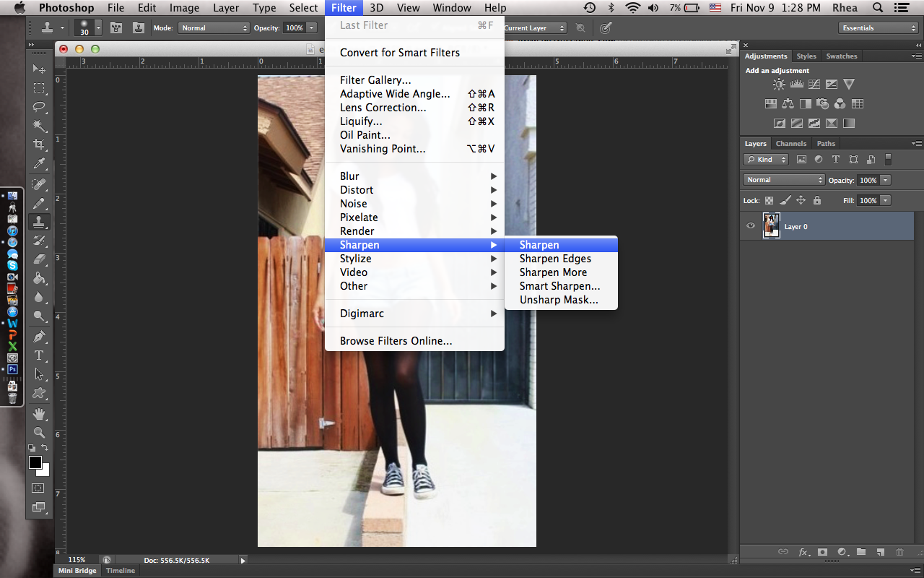Open the layer Opacity slider arrow
924x578 pixels.
886,180
